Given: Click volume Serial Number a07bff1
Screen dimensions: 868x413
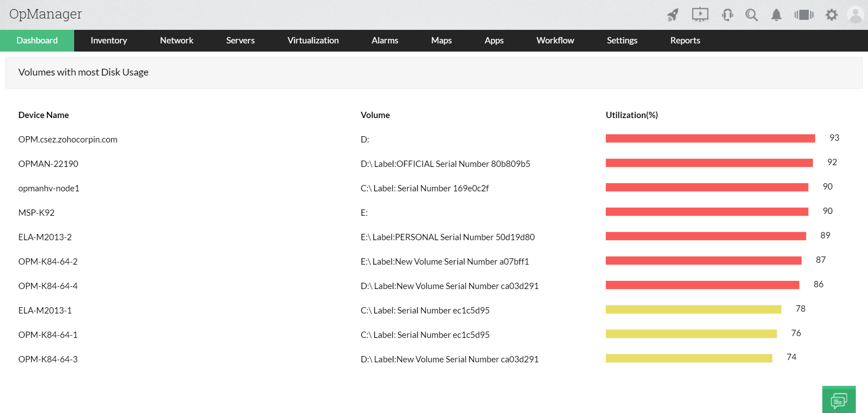Looking at the screenshot, I should pyautogui.click(x=445, y=262).
